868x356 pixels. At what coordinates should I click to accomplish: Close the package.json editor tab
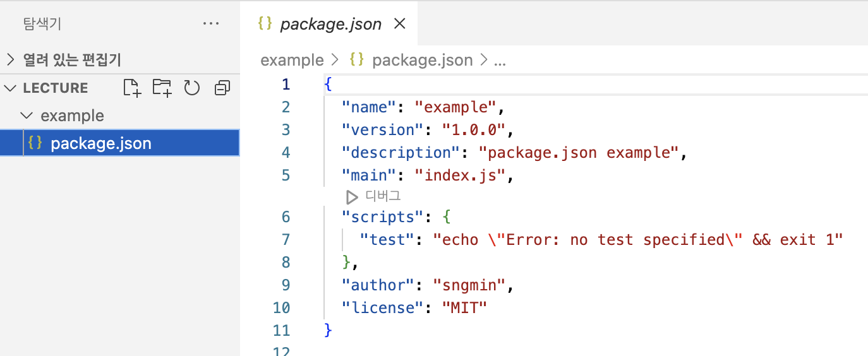[x=399, y=24]
